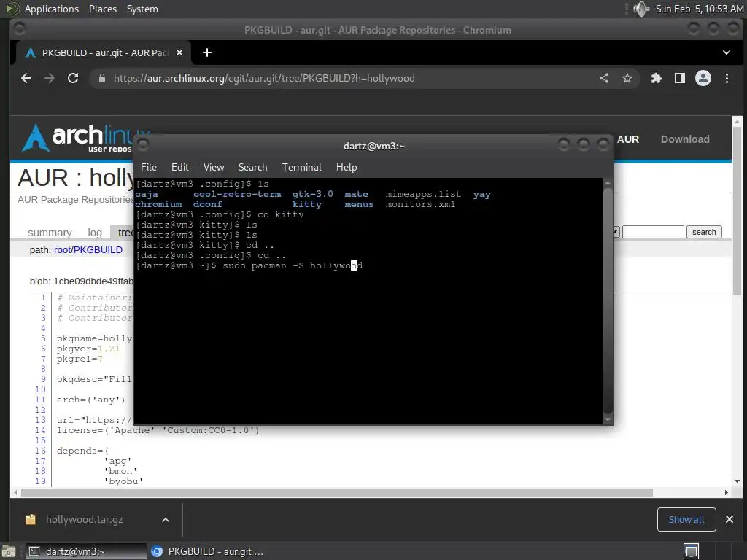This screenshot has height=560, width=747.
Task: Bookmark this page with the star icon
Action: (x=627, y=78)
